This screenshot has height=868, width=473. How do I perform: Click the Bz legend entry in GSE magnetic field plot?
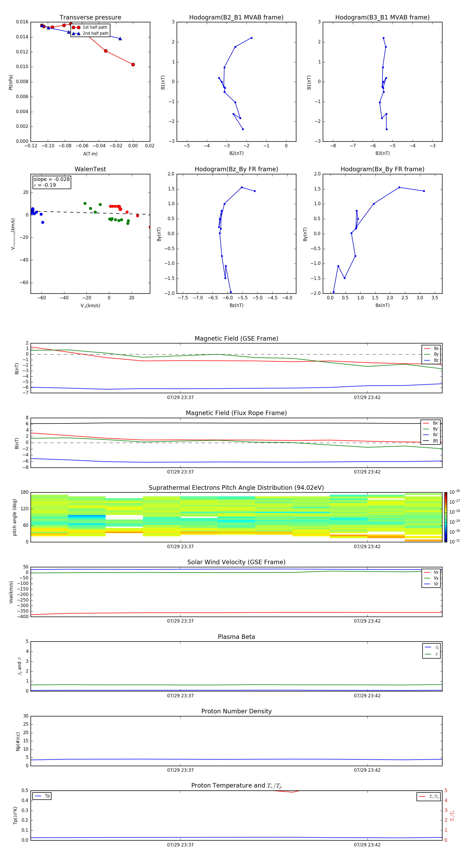(x=431, y=360)
